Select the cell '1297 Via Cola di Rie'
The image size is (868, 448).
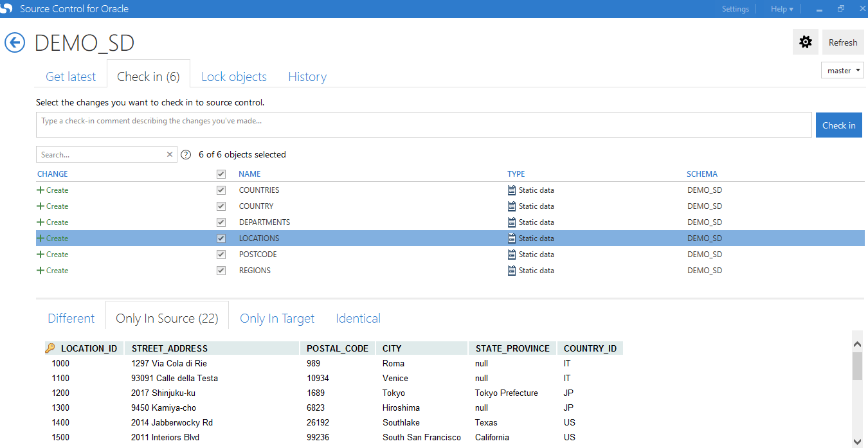(x=169, y=364)
